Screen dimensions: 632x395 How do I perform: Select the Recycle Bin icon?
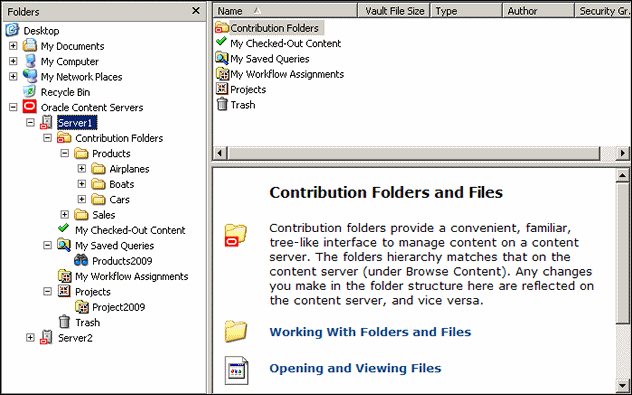[x=29, y=92]
